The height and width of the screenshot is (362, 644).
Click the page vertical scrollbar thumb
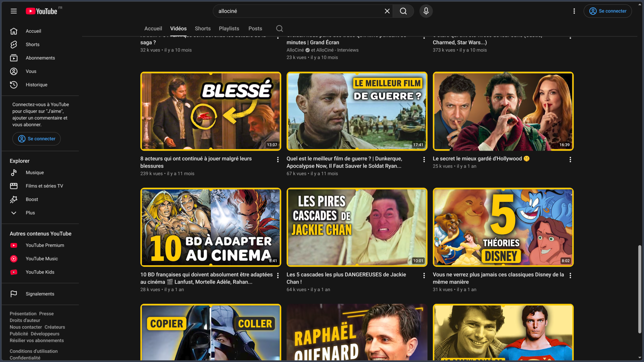[x=640, y=289]
